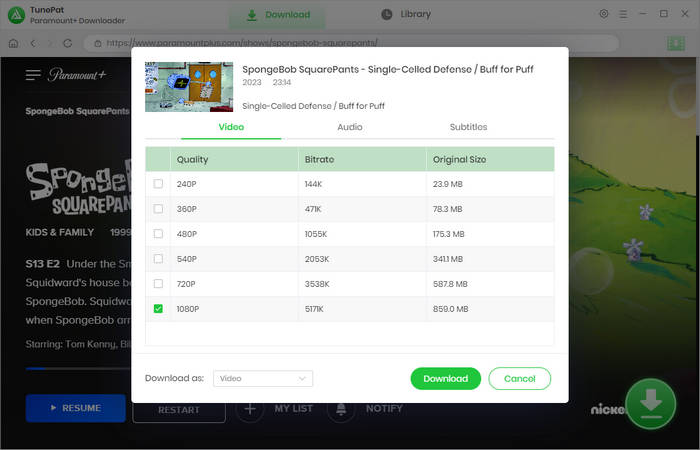The width and height of the screenshot is (700, 450).
Task: Switch to the Audio tab
Action: coord(350,127)
